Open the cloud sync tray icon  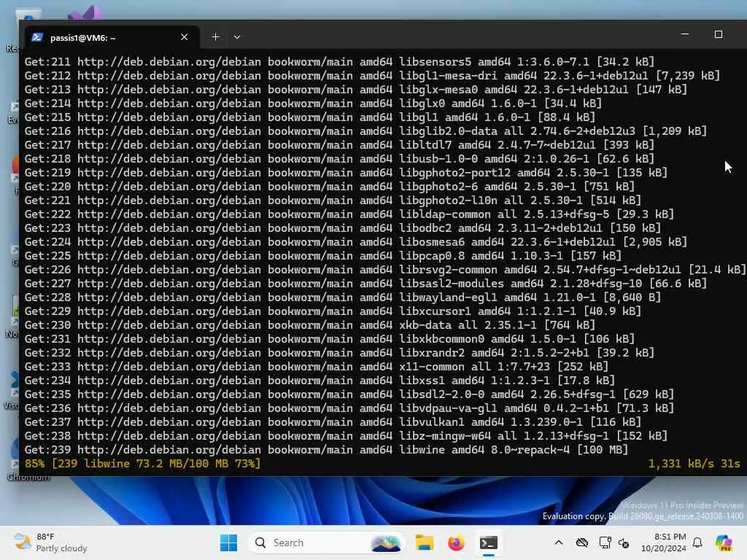(581, 542)
